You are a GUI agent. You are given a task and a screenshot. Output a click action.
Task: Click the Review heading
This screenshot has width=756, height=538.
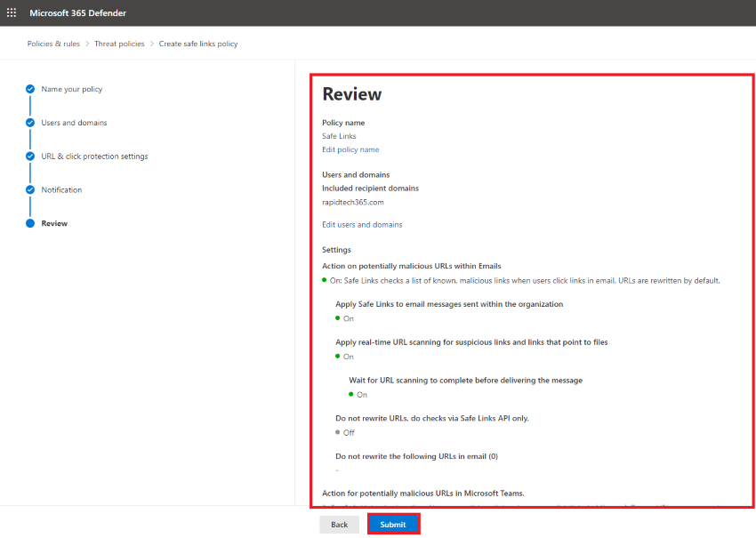pos(352,94)
